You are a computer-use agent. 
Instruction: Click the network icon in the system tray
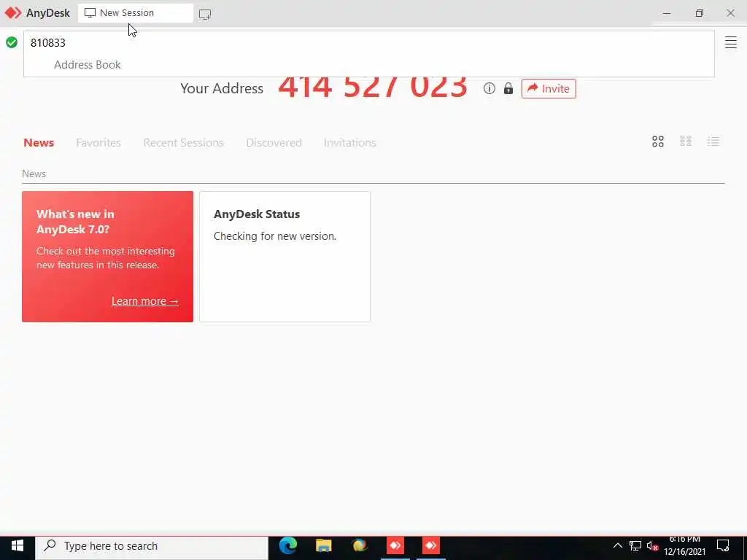pos(635,545)
